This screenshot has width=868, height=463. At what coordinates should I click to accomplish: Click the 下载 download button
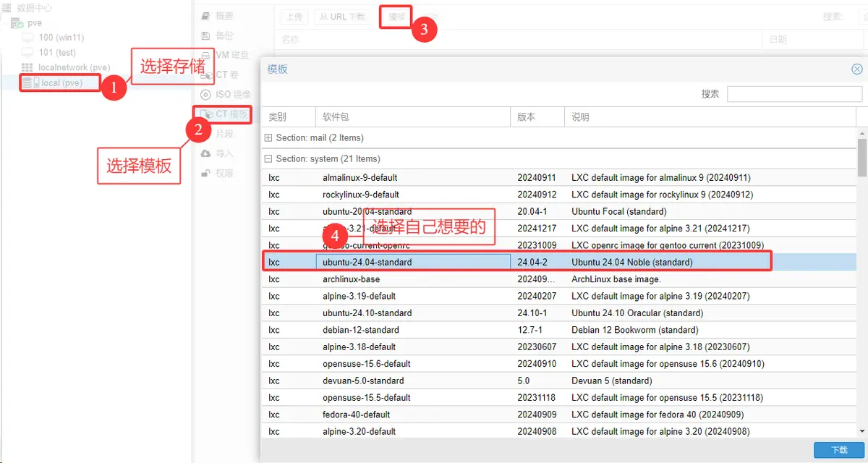tap(838, 449)
